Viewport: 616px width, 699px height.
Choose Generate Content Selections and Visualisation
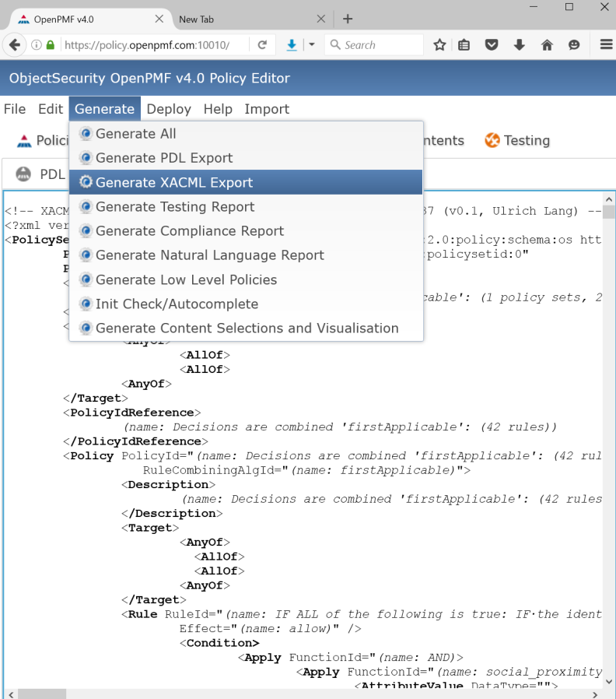pos(246,328)
